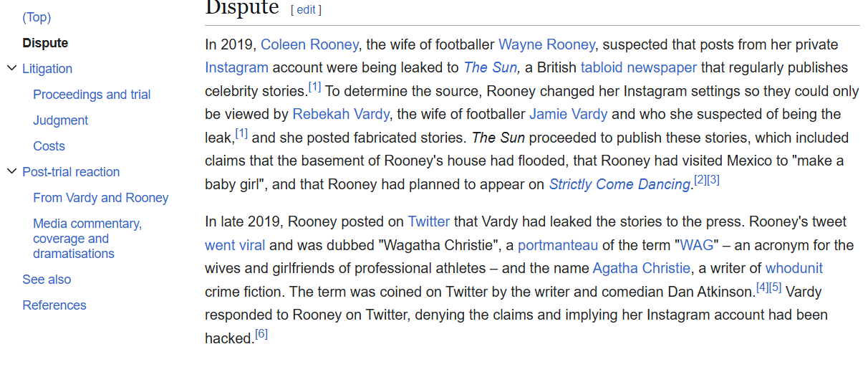Select Dispute in table of contents
Viewport: 868px width, 372px height.
coord(45,43)
